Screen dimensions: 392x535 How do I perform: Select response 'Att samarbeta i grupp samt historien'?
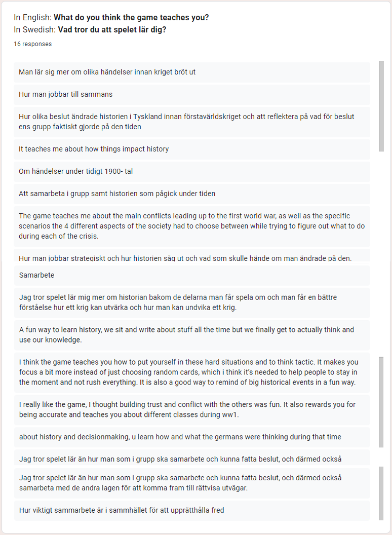(x=192, y=194)
